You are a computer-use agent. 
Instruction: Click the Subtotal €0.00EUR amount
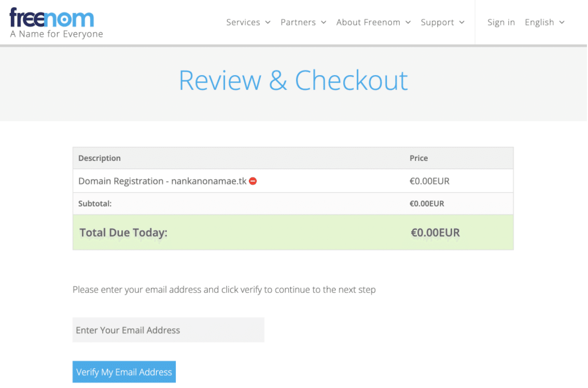427,204
